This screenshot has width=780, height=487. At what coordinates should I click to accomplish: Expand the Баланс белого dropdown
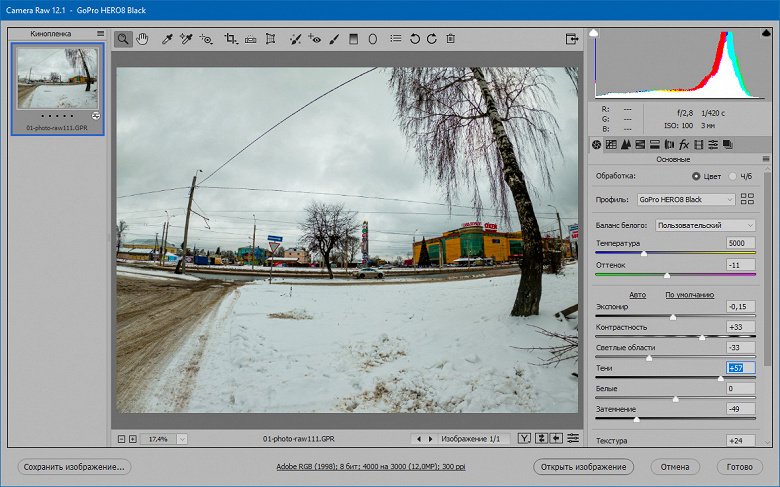click(705, 226)
